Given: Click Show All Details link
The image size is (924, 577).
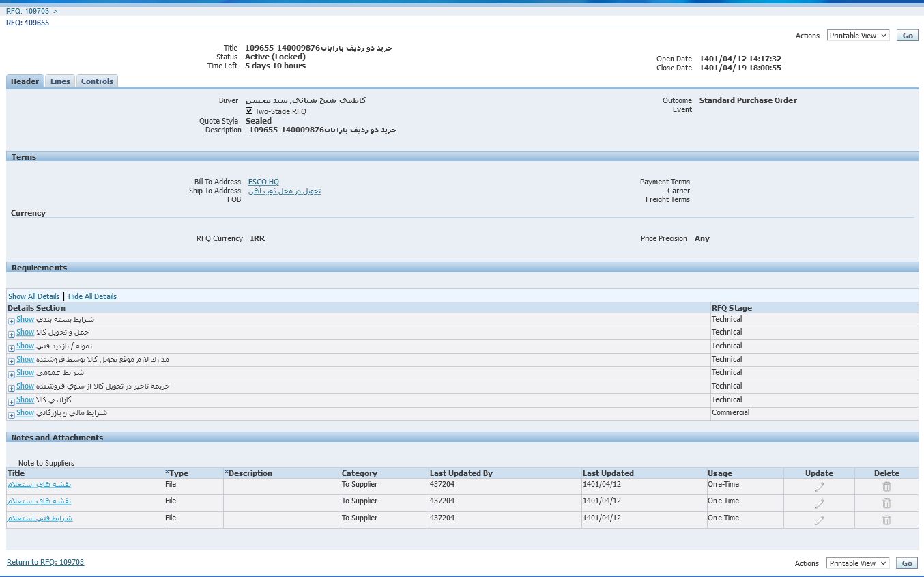Looking at the screenshot, I should (x=33, y=296).
